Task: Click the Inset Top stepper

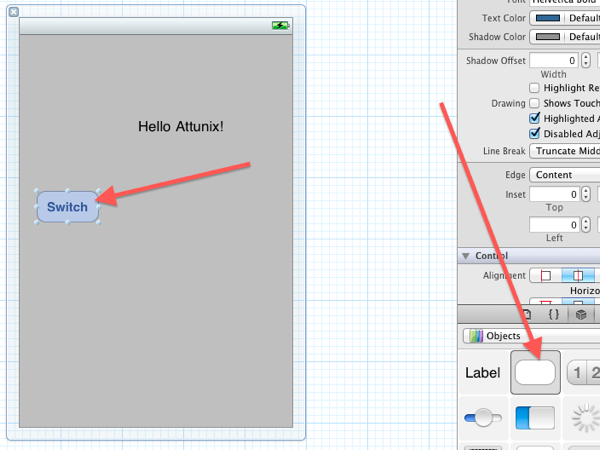Action: (x=586, y=194)
